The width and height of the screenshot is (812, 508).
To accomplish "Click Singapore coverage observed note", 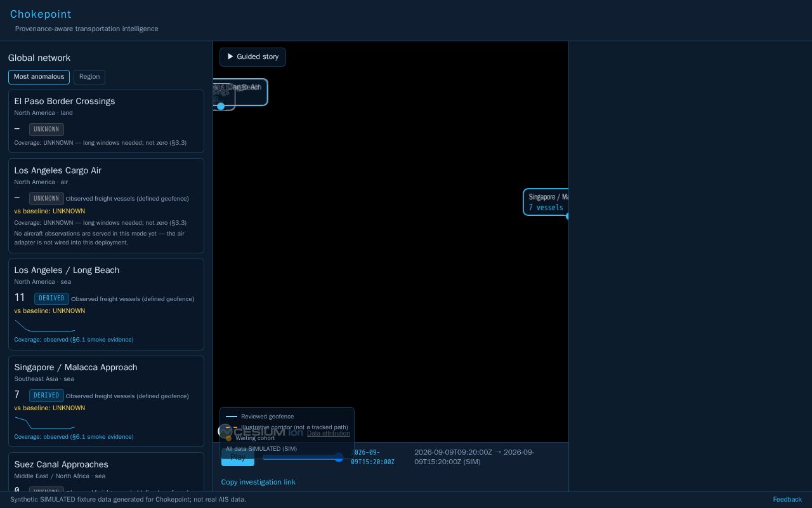I will [x=74, y=437].
